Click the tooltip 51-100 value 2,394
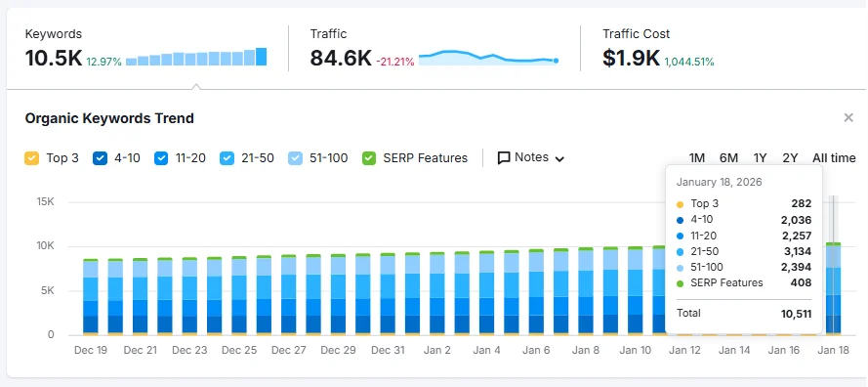Viewport: 868px width, 387px height. 797,267
